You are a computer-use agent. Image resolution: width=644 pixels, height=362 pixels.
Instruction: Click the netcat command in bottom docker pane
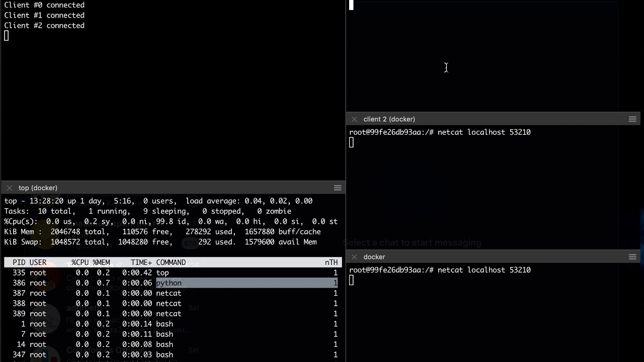pyautogui.click(x=484, y=270)
